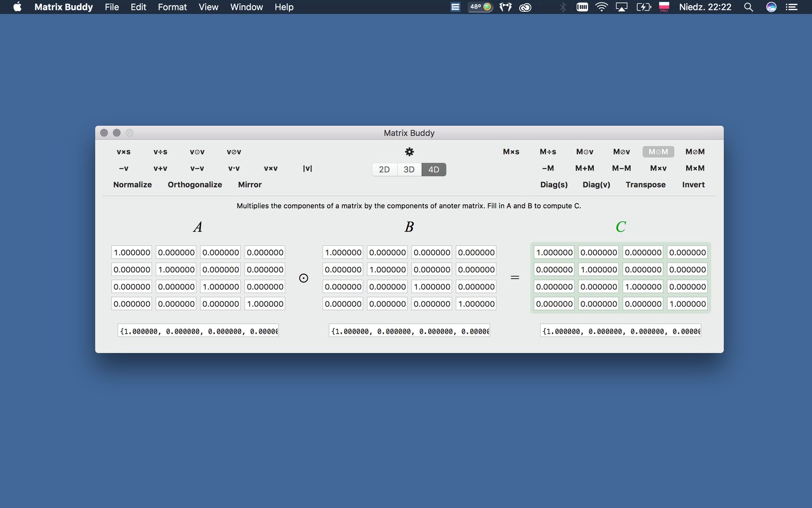Open the battery status menu
The width and height of the screenshot is (812, 508).
(x=644, y=7)
